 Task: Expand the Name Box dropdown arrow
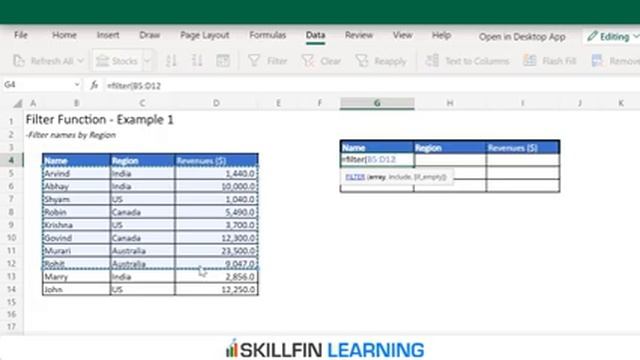coord(77,85)
